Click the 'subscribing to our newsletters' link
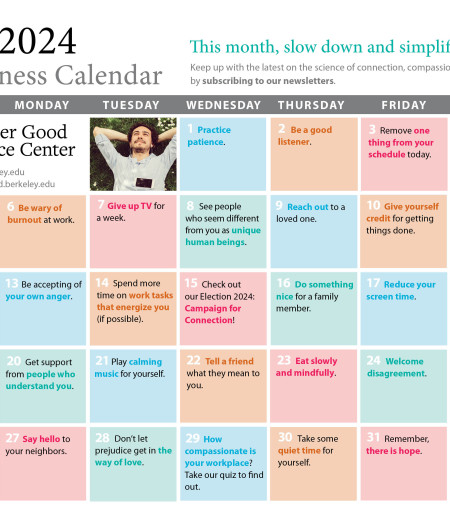The height and width of the screenshot is (520, 450). coord(268,81)
